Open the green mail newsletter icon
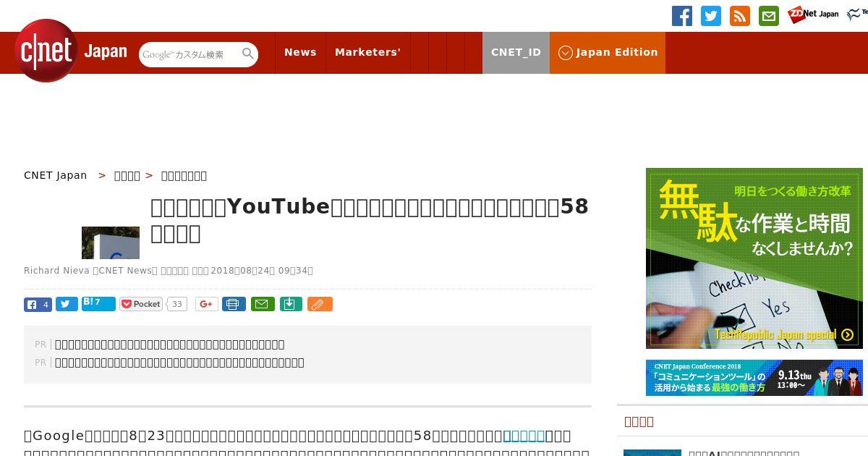868x456 pixels. (769, 16)
